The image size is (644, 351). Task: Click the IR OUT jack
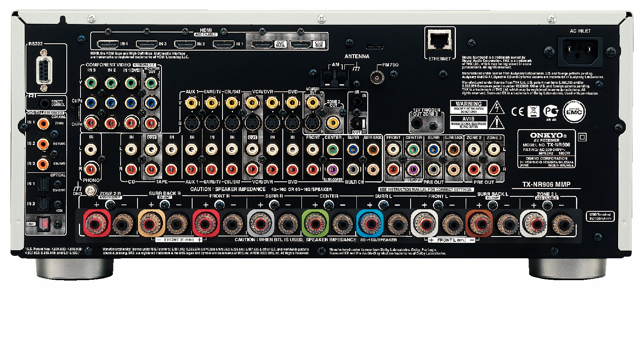click(x=356, y=122)
